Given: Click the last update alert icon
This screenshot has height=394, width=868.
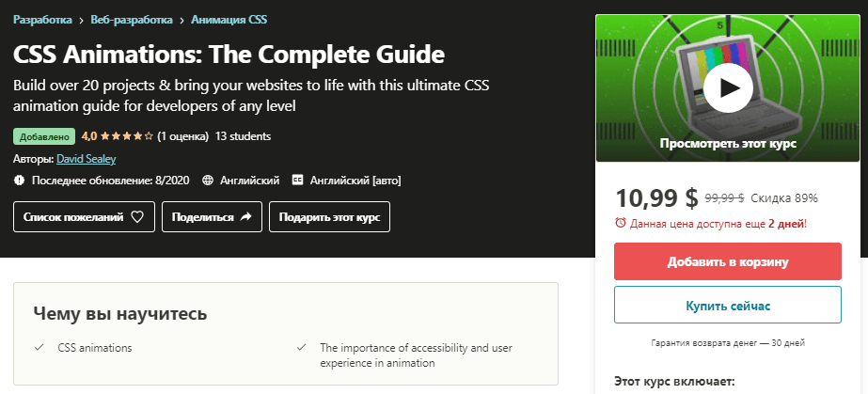Looking at the screenshot, I should (x=20, y=181).
